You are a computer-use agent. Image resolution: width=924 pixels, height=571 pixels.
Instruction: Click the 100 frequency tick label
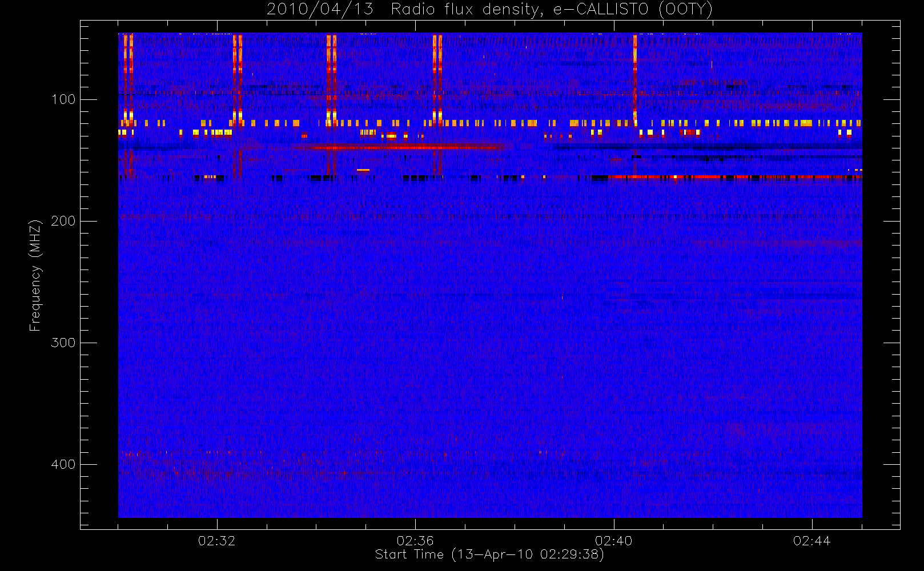63,99
